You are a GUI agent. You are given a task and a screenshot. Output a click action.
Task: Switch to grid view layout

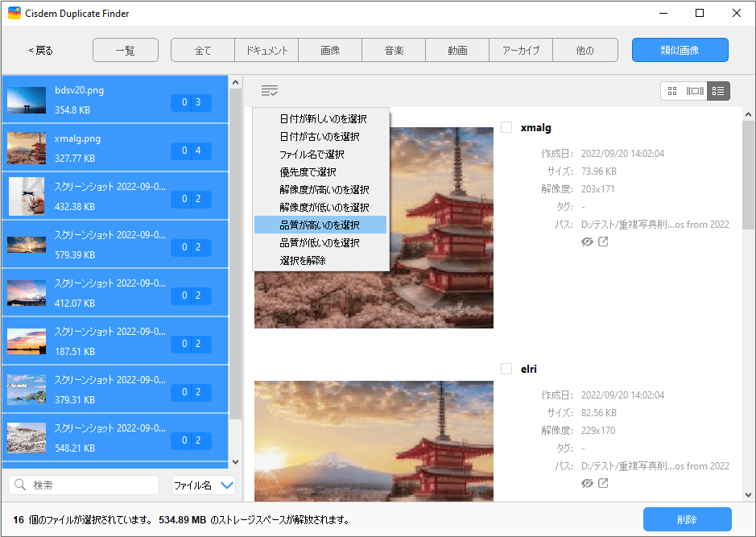[672, 91]
